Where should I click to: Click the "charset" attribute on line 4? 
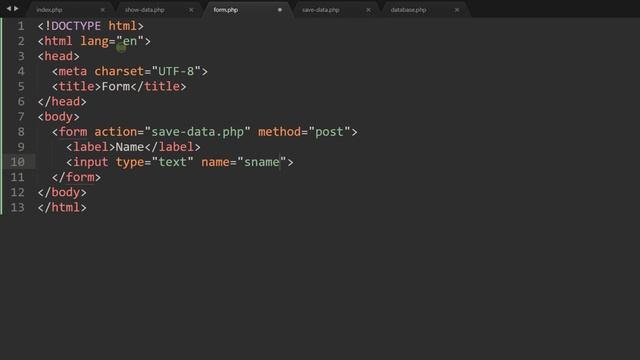coord(119,71)
